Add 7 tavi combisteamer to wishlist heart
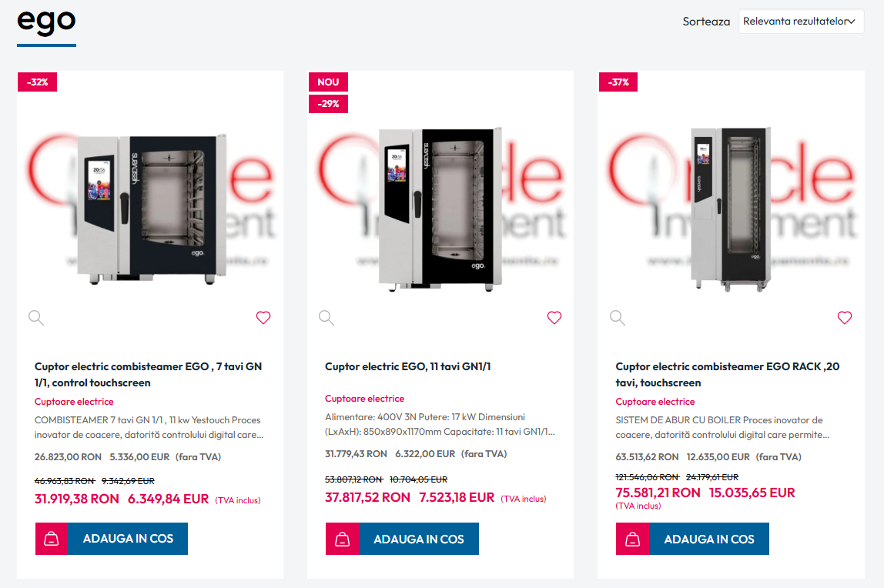Screen dimensions: 884x588 click(x=263, y=318)
